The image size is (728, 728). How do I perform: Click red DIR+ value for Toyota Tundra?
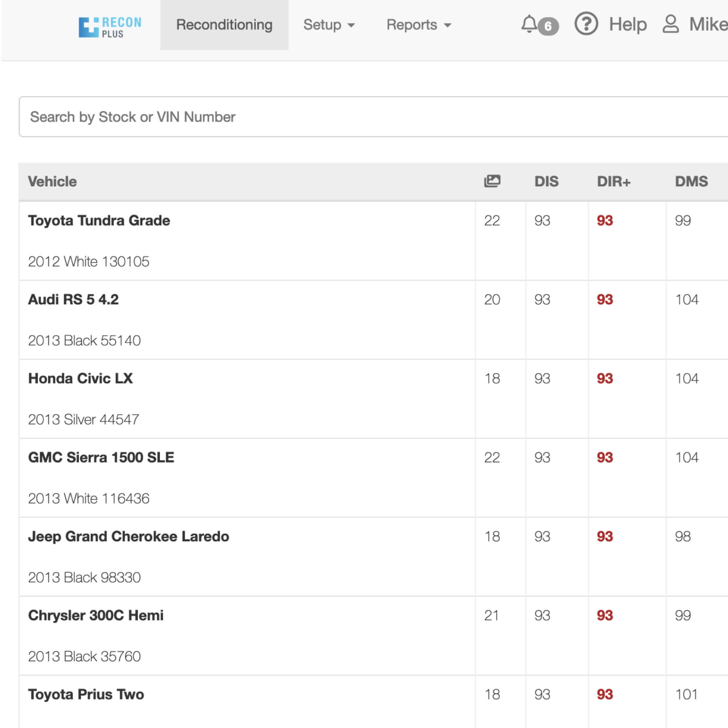pos(605,221)
